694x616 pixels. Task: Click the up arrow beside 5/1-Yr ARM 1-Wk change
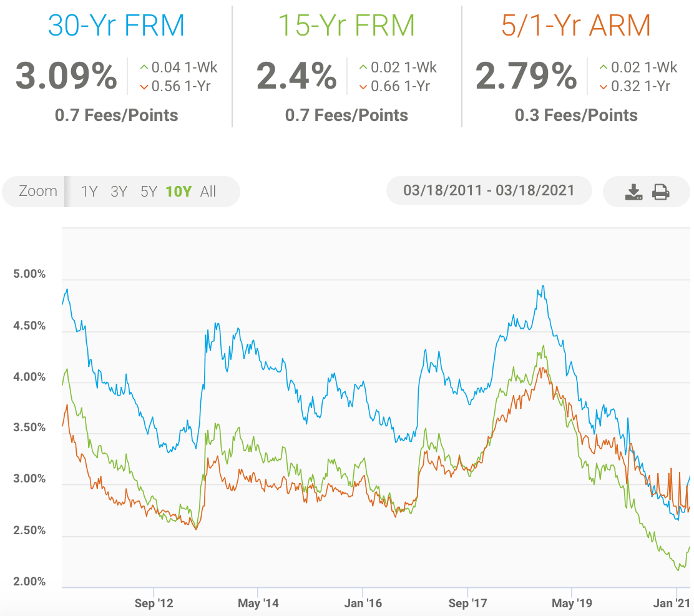pos(603,67)
